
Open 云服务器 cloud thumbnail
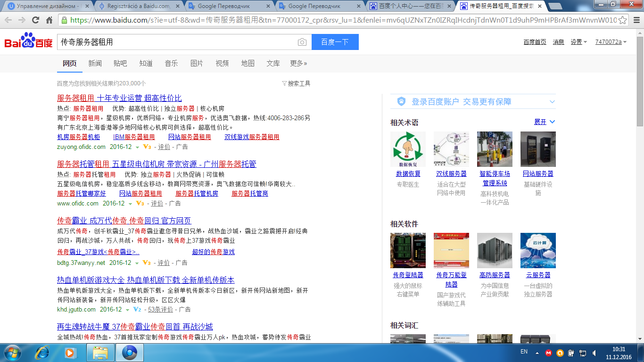(x=538, y=251)
